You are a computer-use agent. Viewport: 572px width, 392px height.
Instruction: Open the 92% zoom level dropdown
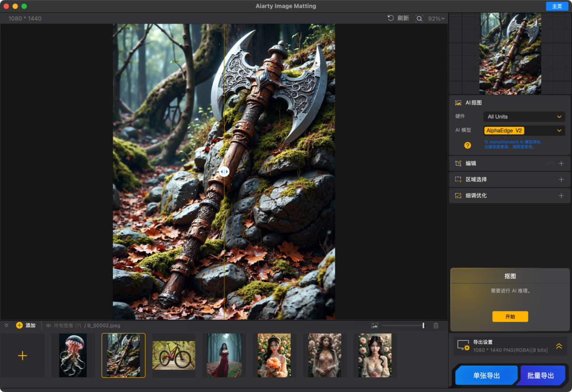coord(437,19)
